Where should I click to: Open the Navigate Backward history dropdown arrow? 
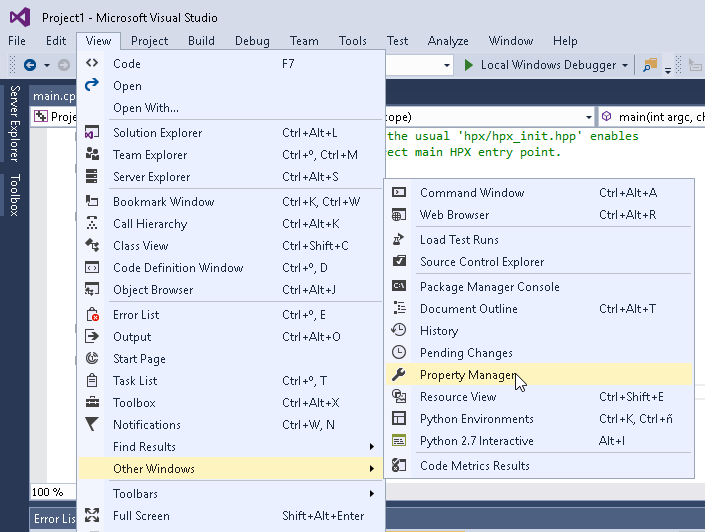pyautogui.click(x=47, y=65)
